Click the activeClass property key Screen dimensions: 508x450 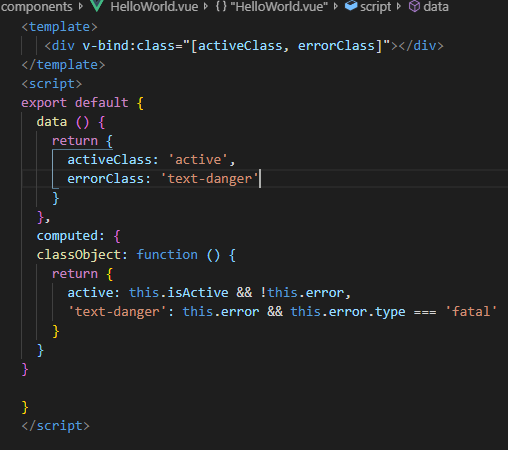pos(109,160)
